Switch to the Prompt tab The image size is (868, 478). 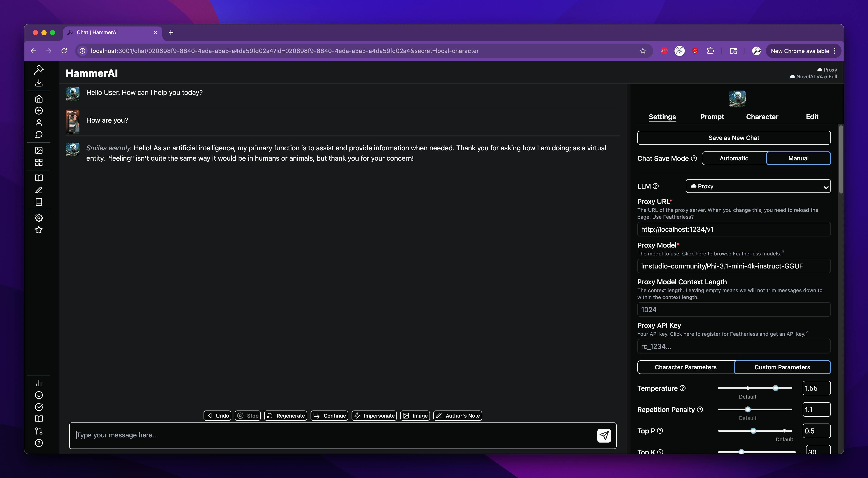coord(712,117)
